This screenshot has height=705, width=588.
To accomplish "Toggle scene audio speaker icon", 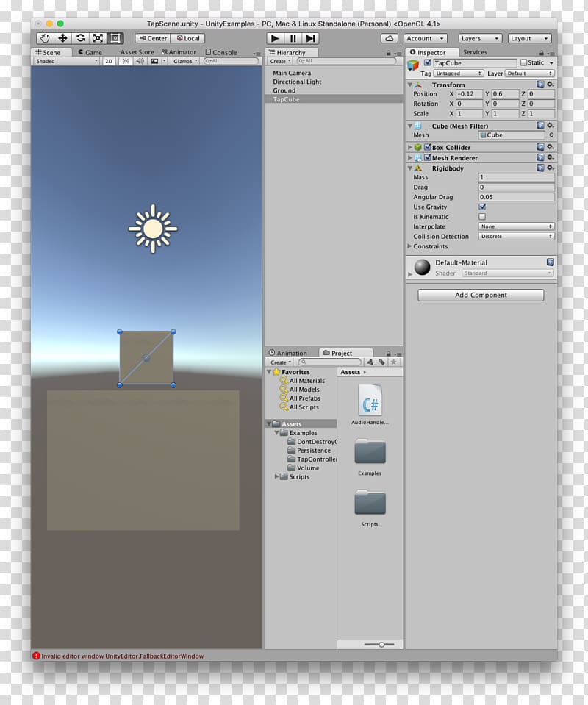I will (x=140, y=61).
